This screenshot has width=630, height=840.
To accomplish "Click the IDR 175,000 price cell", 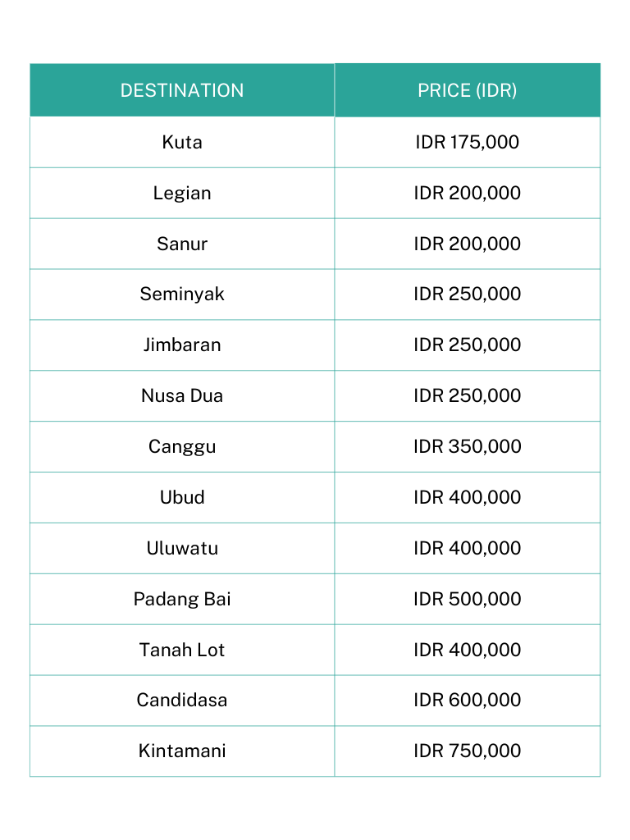I will (x=468, y=142).
